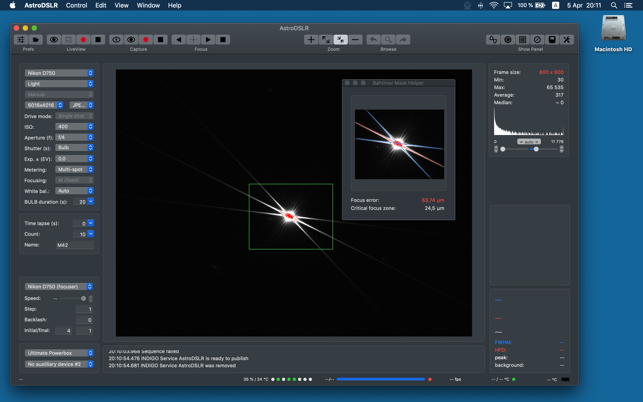
Task: Open the Exp. EV 0.0 dropdown
Action: click(x=75, y=159)
